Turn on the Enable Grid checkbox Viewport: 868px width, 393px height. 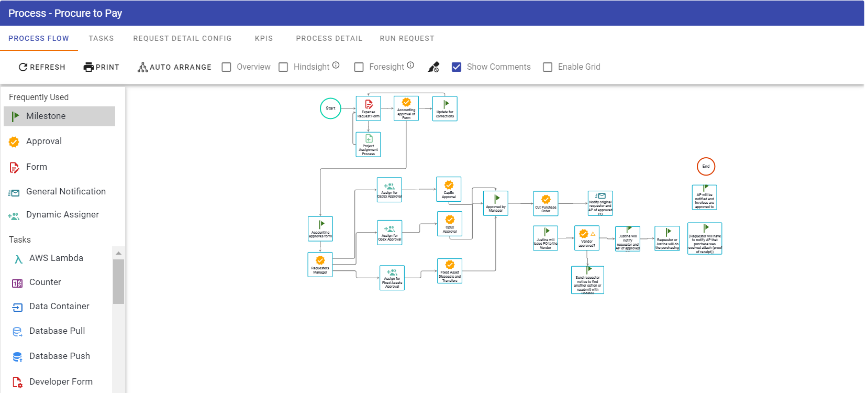coord(548,67)
